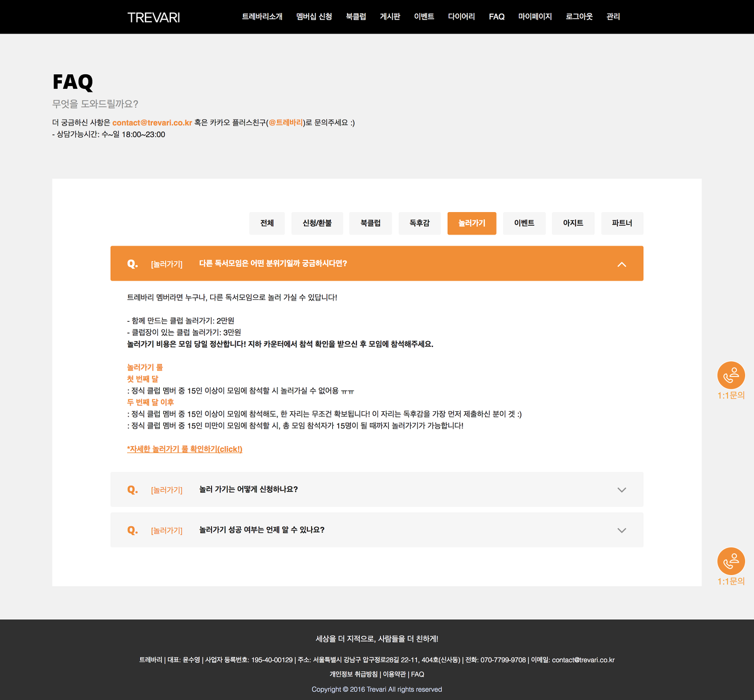Switch to the 독후감 FAQ tab
The image size is (754, 700).
(x=419, y=223)
